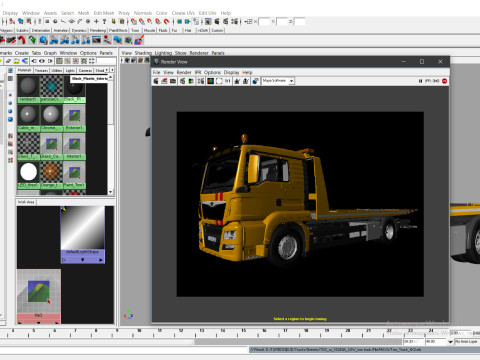
Task: Select the file2 texture node in work area
Action: pyautogui.click(x=39, y=296)
